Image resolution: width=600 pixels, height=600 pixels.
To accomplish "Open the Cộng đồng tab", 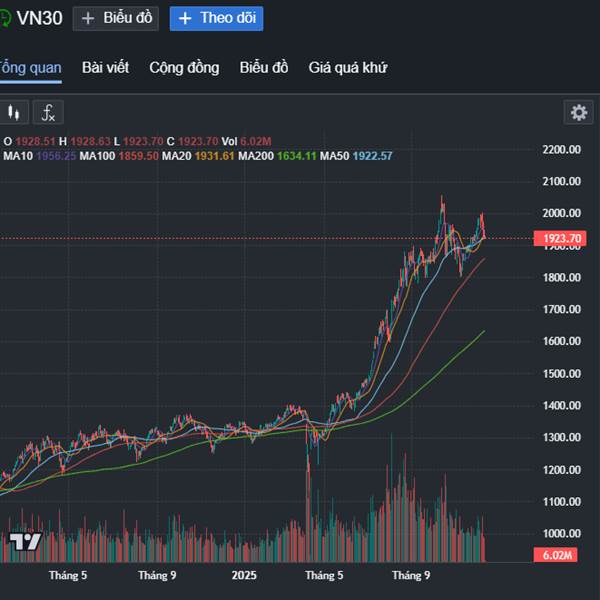I will (184, 68).
